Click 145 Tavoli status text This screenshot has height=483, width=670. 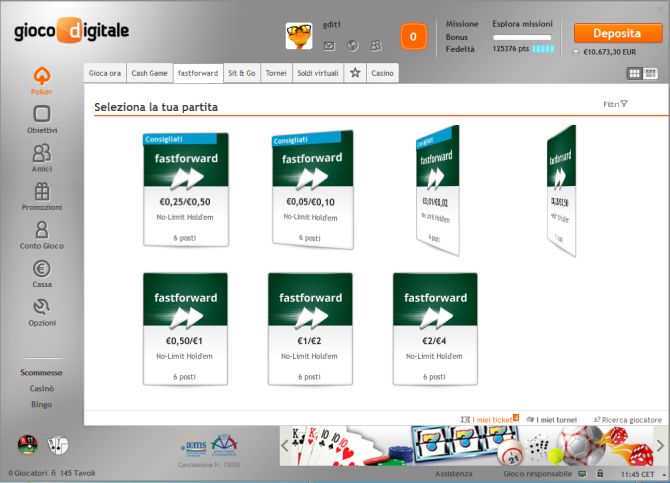[77, 473]
